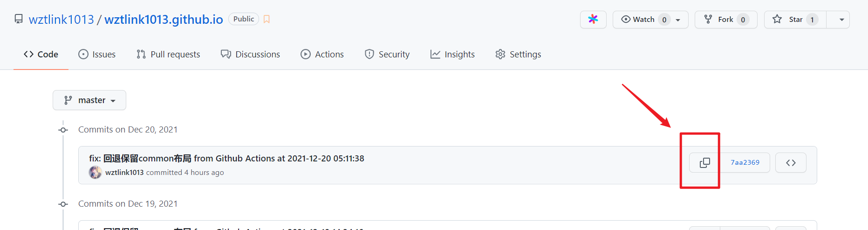
Task: Open wztlink1013 avatar on the commit
Action: [96, 173]
